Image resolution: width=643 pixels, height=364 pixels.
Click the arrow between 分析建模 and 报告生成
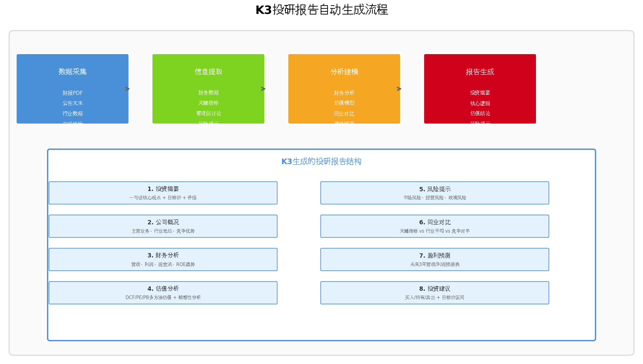click(399, 89)
